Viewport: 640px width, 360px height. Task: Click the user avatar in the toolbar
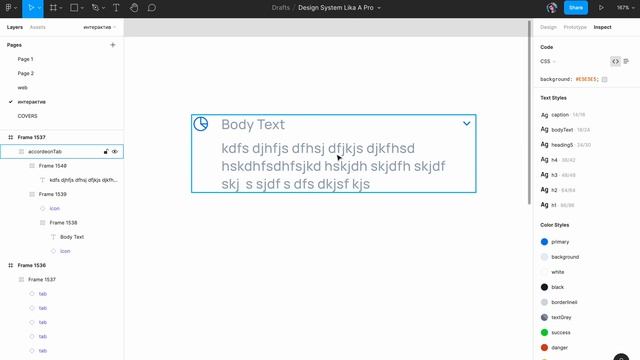click(x=552, y=8)
